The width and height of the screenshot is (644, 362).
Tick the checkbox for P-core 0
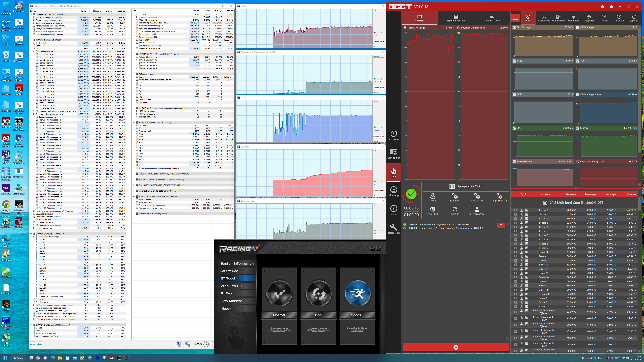(516, 210)
